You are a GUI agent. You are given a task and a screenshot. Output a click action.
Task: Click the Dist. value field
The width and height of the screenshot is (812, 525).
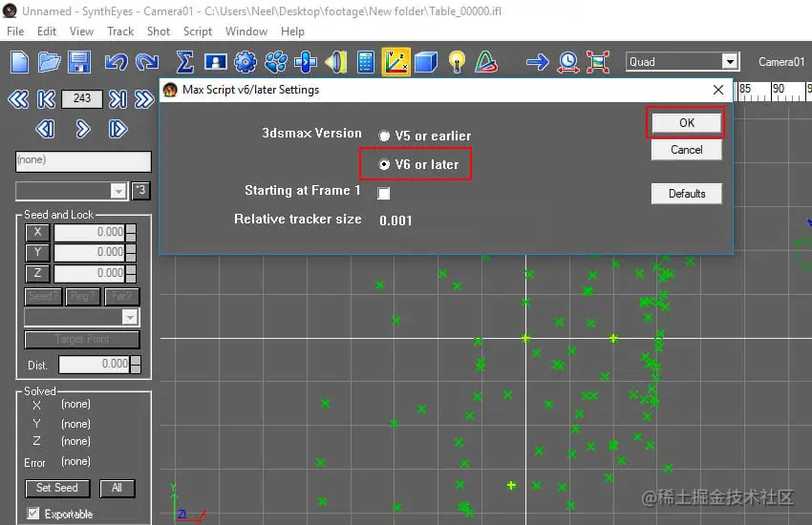click(94, 364)
